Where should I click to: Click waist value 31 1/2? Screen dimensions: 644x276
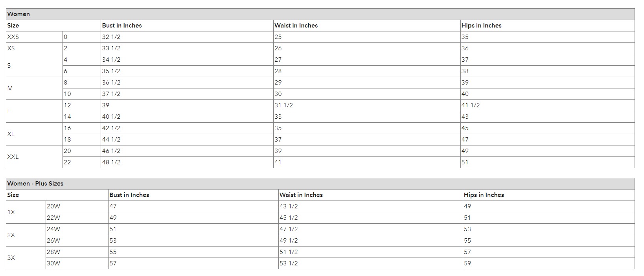pos(283,105)
